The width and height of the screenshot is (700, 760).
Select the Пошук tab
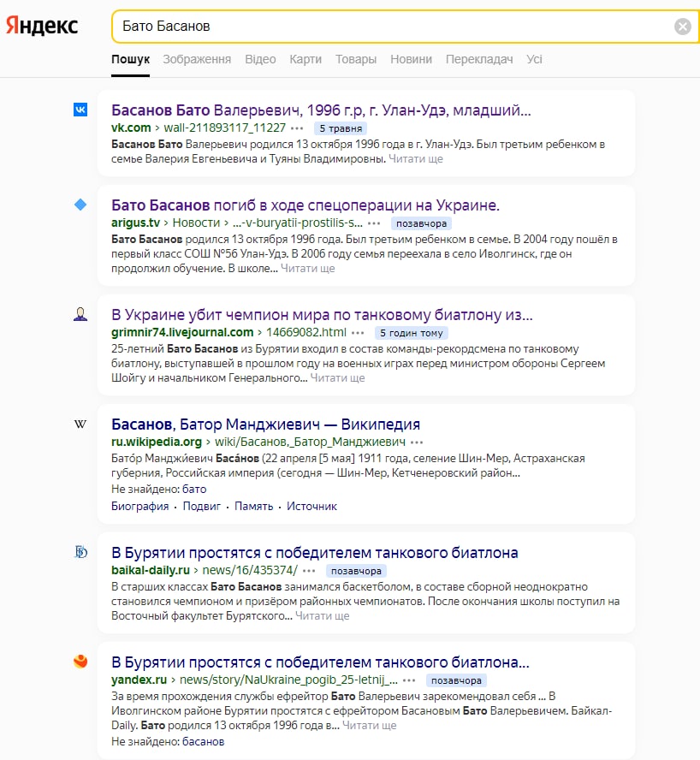click(x=130, y=59)
